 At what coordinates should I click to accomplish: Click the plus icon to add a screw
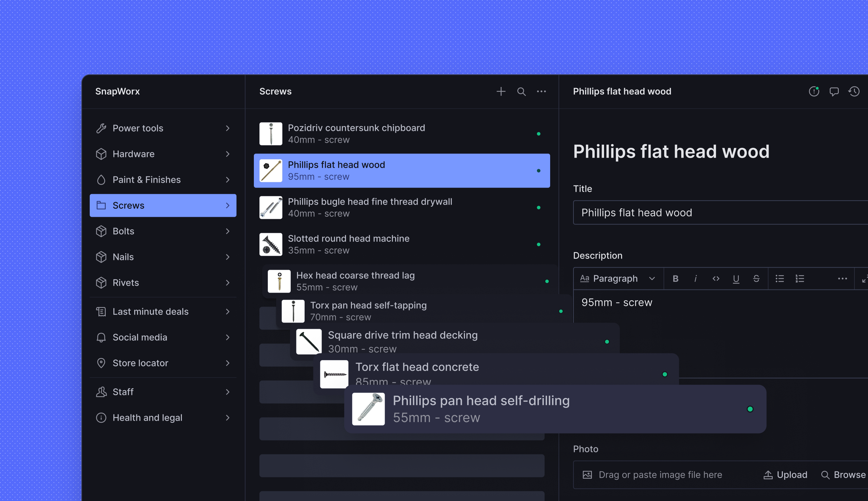[x=501, y=92]
